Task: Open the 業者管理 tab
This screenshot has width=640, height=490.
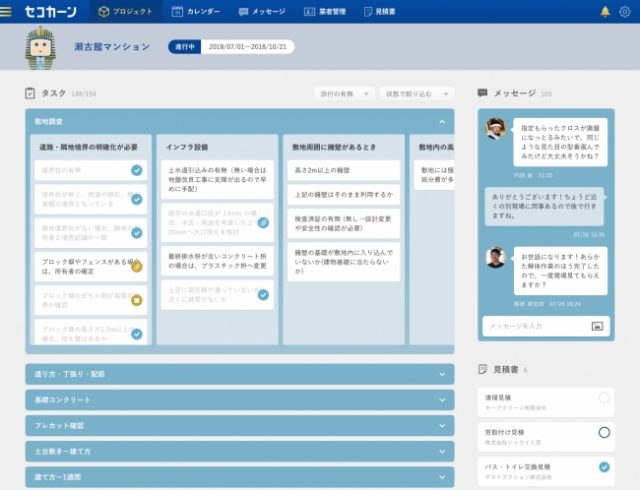Action: click(326, 12)
